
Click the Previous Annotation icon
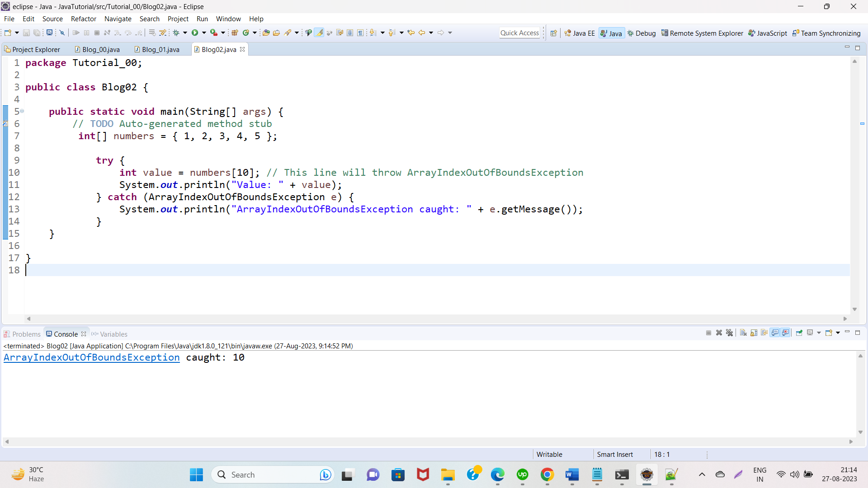392,33
